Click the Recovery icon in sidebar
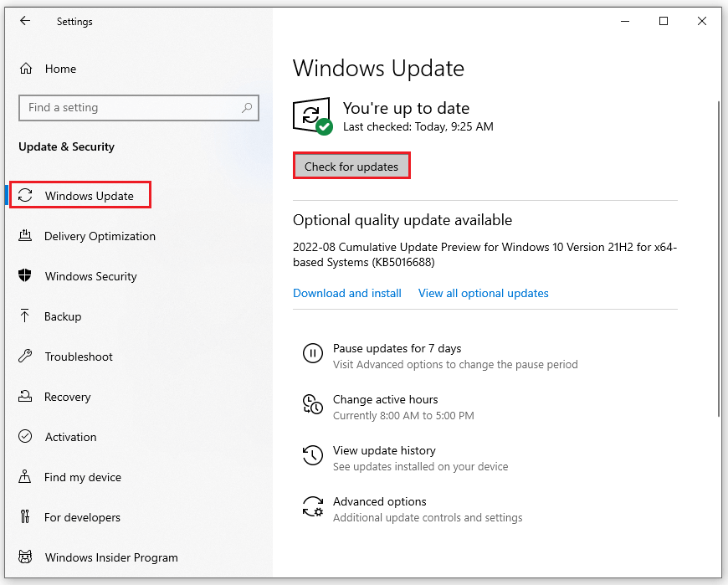 tap(25, 396)
